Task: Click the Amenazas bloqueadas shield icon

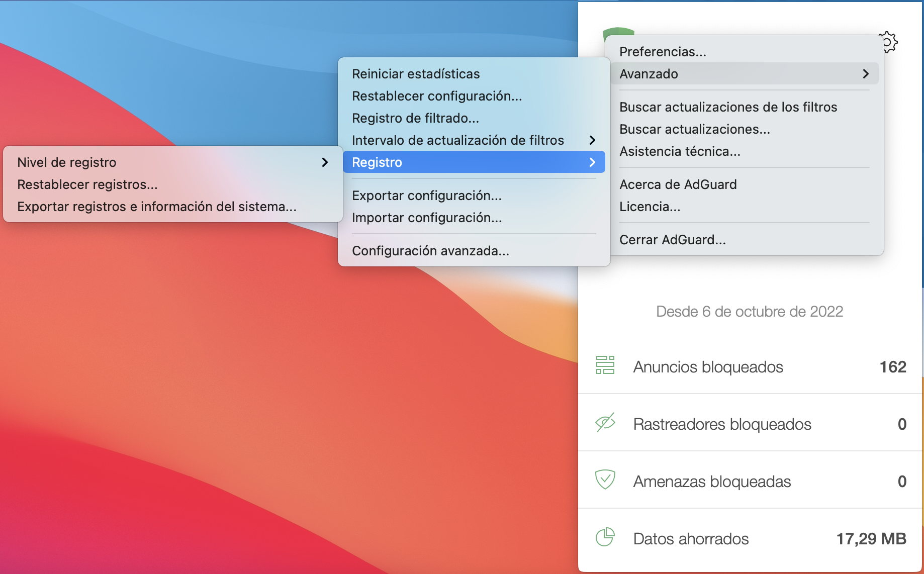Action: (x=605, y=480)
